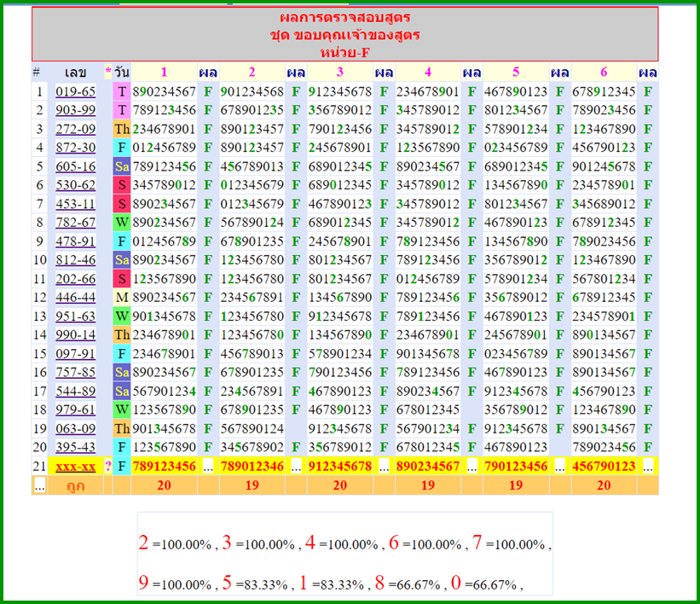
Task: Open lottery number link 951-63
Action: point(75,317)
